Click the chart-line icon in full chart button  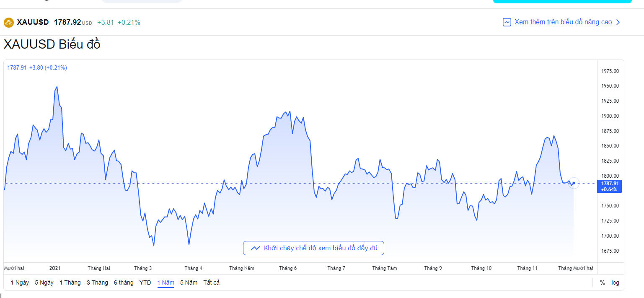coord(255,248)
